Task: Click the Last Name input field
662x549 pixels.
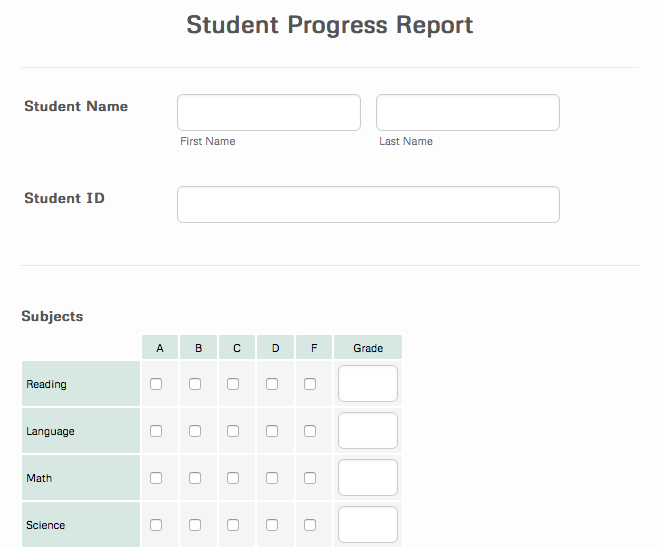Action: point(467,112)
